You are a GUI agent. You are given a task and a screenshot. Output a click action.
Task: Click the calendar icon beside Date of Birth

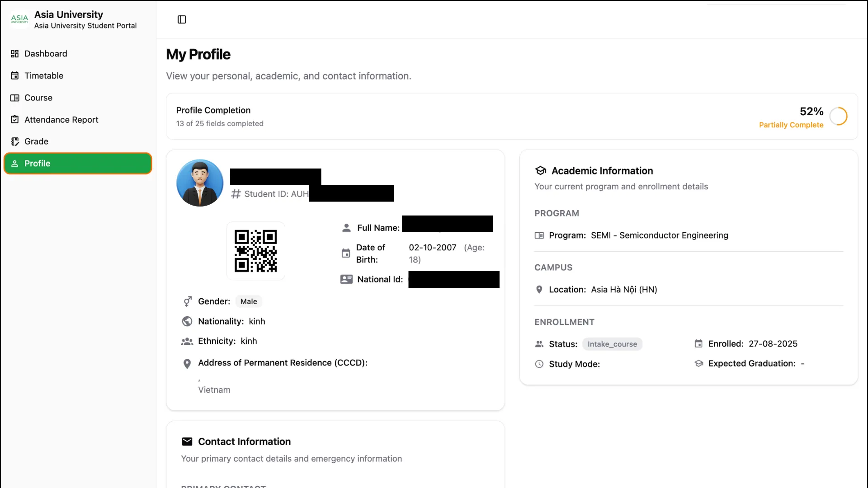click(346, 253)
